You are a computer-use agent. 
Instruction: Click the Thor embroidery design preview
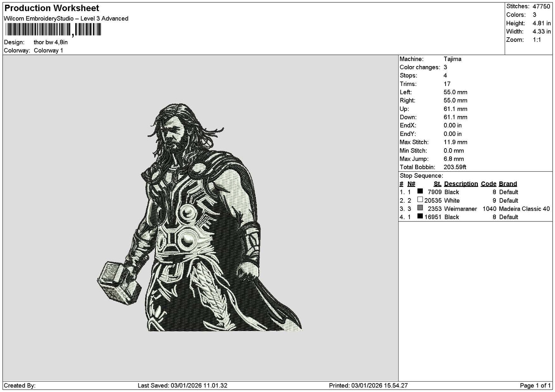[x=199, y=217]
